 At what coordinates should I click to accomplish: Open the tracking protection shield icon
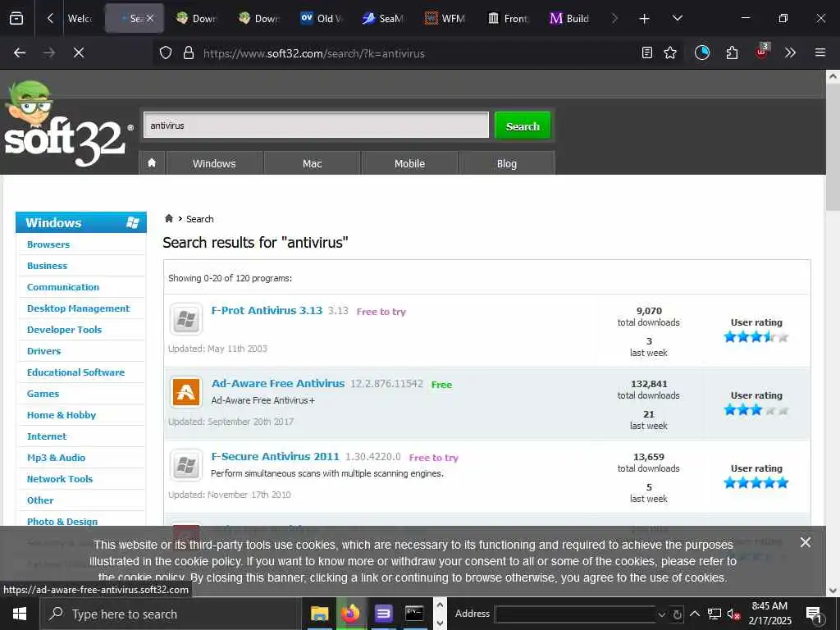166,53
